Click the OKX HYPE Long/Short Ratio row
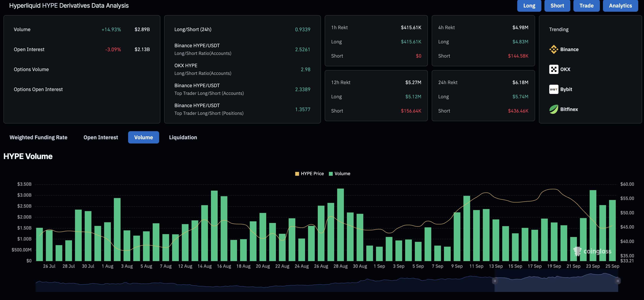The height and width of the screenshot is (300, 644). click(x=203, y=69)
